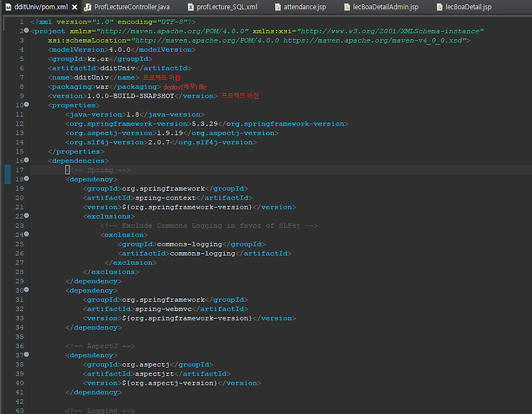Click the XML file icon on profLecture_SQL tab
532x414 pixels.
[x=191, y=7]
